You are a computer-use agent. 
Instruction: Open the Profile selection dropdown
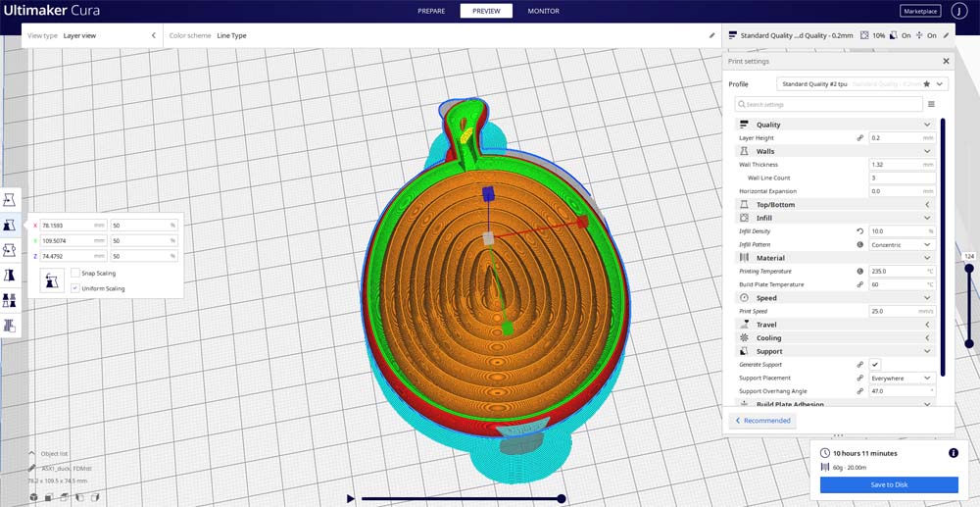pyautogui.click(x=862, y=83)
